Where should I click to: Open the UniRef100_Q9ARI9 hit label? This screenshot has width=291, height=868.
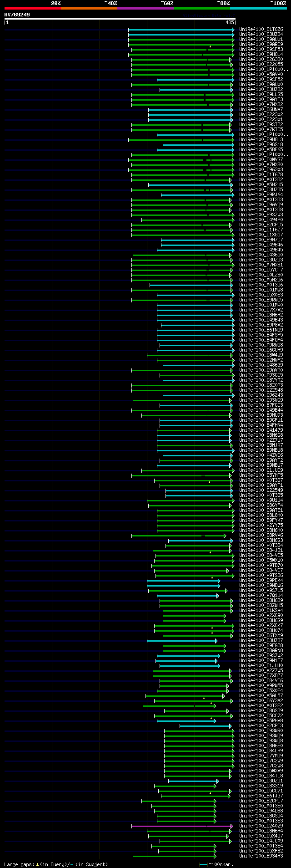tap(261, 45)
